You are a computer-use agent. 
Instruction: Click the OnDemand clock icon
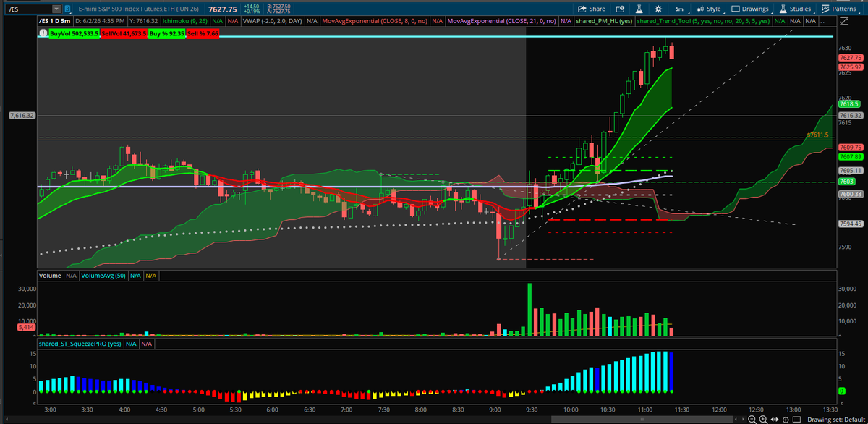(619, 9)
